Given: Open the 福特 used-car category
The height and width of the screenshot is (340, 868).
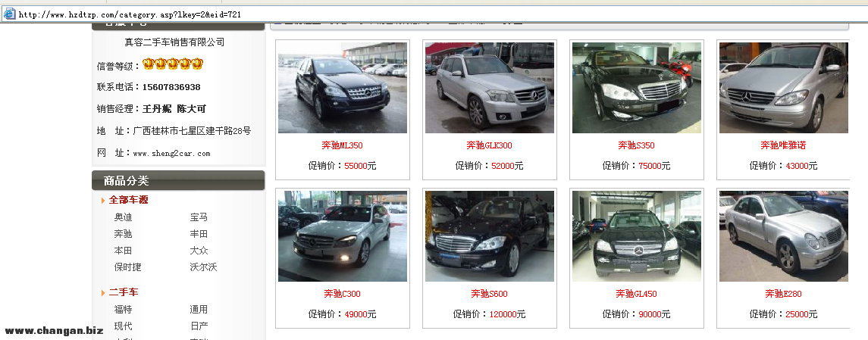Looking at the screenshot, I should click(x=124, y=310).
